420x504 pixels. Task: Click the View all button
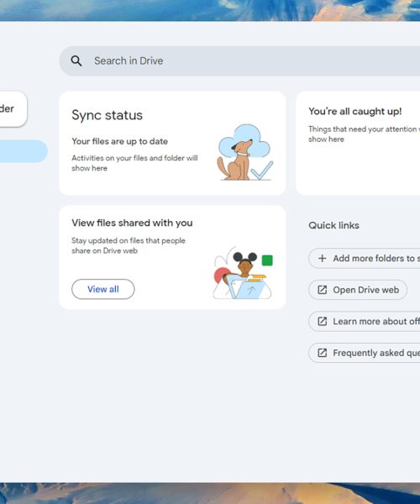point(102,289)
